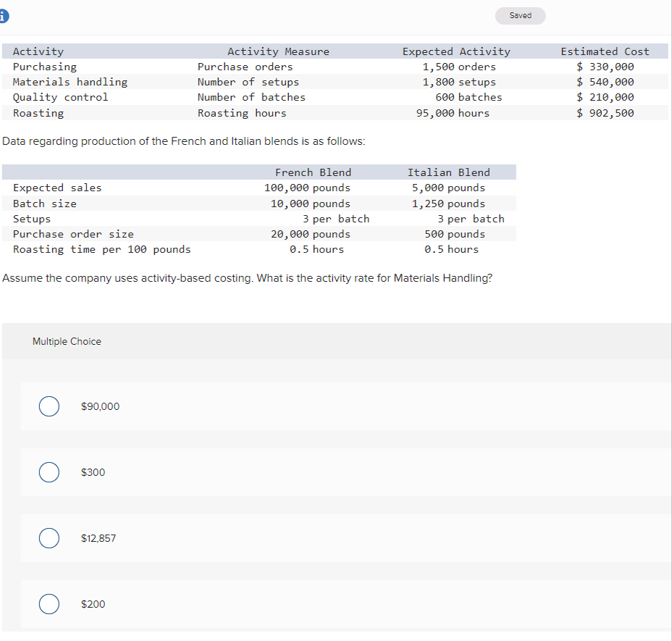This screenshot has width=672, height=641.
Task: Click the question text about Materials Handling
Action: [x=246, y=277]
